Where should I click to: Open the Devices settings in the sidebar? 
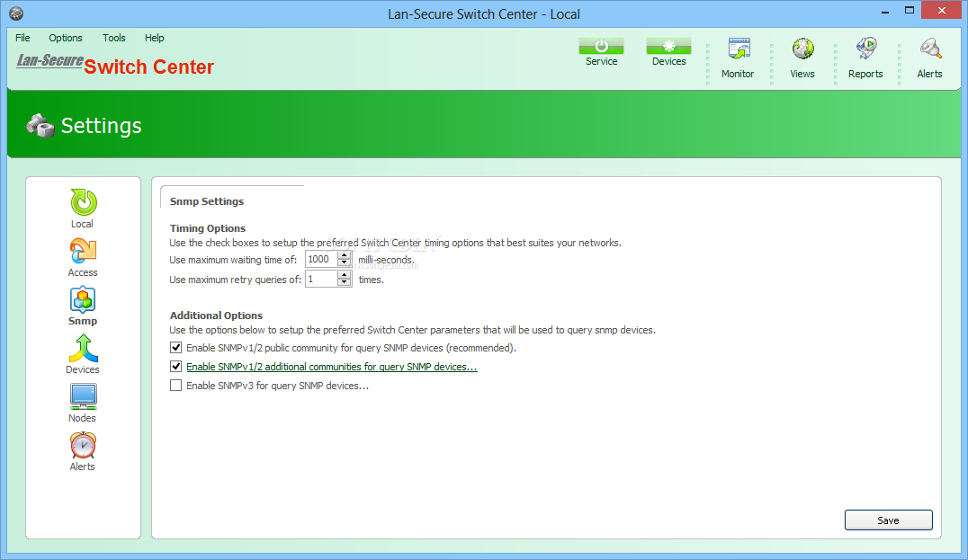coord(83,349)
